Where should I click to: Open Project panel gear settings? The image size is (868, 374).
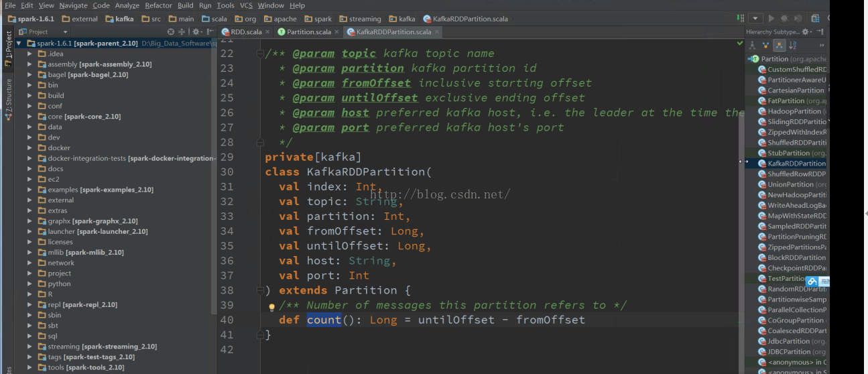click(197, 32)
